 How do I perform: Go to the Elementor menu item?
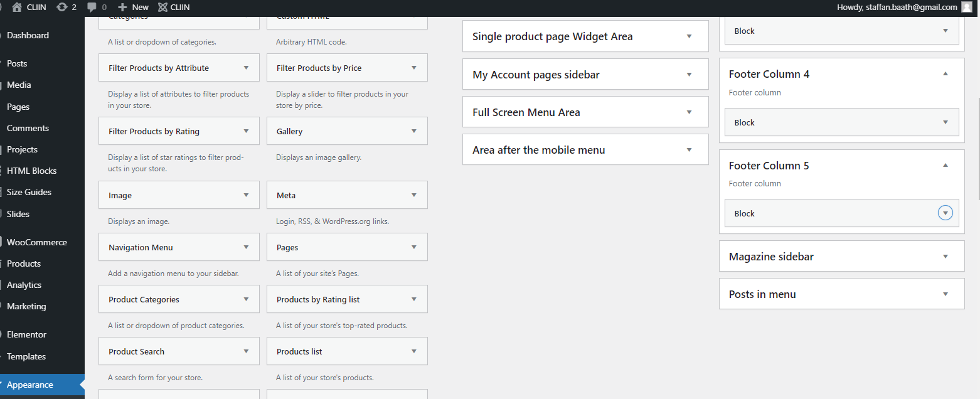coord(26,334)
